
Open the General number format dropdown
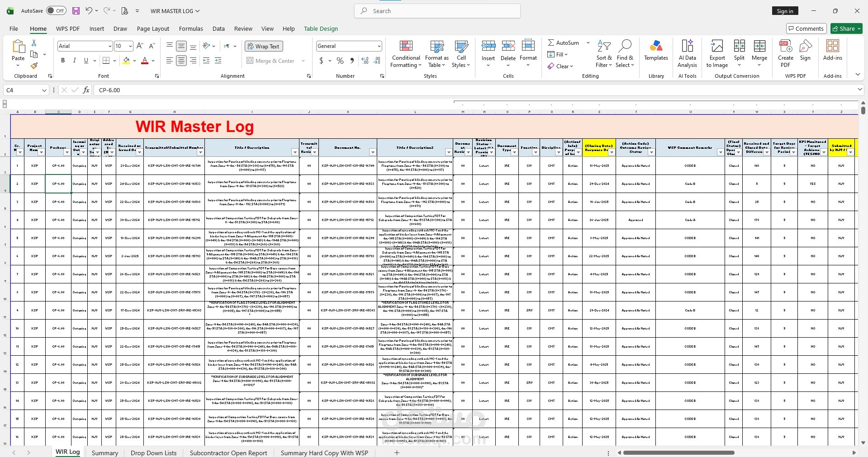pyautogui.click(x=379, y=46)
